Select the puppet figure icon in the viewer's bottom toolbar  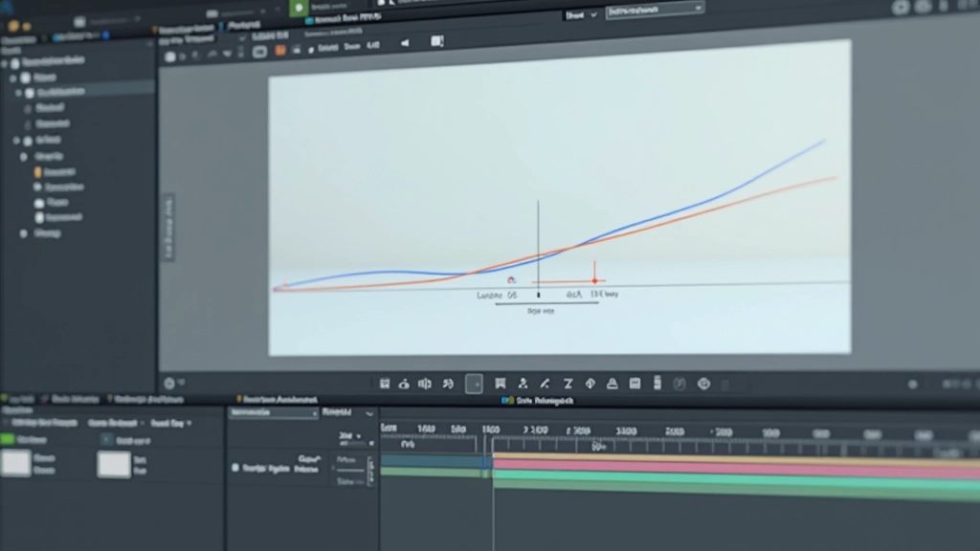pos(523,384)
